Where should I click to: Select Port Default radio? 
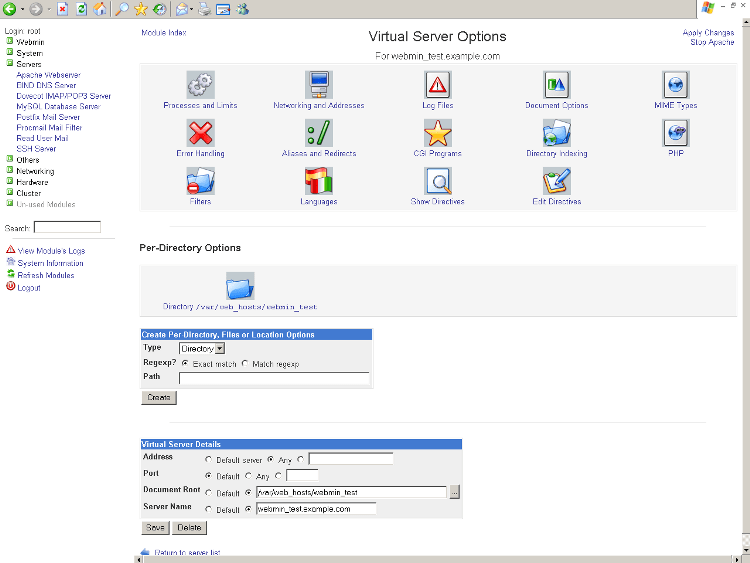[208, 475]
